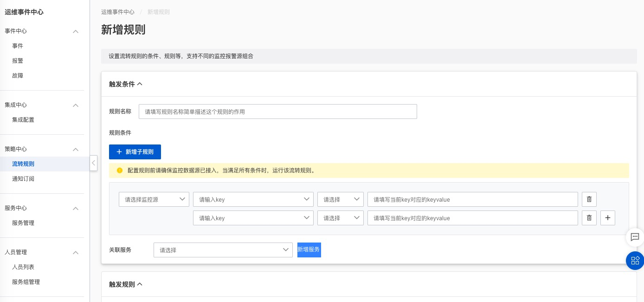Click the 新增规则 page heading

coord(123,30)
